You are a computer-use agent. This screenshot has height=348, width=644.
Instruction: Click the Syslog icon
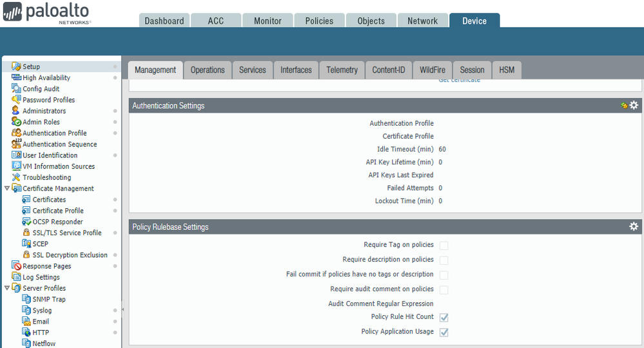(x=26, y=310)
